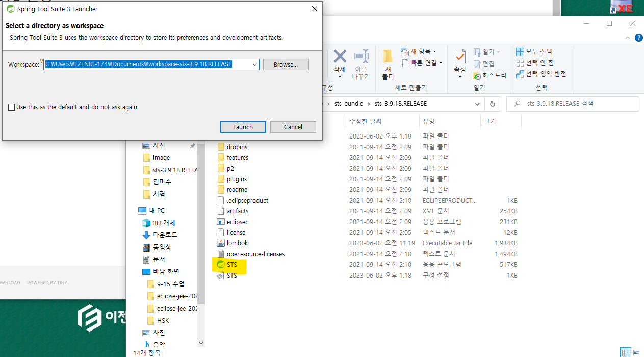The height and width of the screenshot is (357, 644).
Task: Open the Delete (삭제) dropdown arrow
Action: [340, 77]
